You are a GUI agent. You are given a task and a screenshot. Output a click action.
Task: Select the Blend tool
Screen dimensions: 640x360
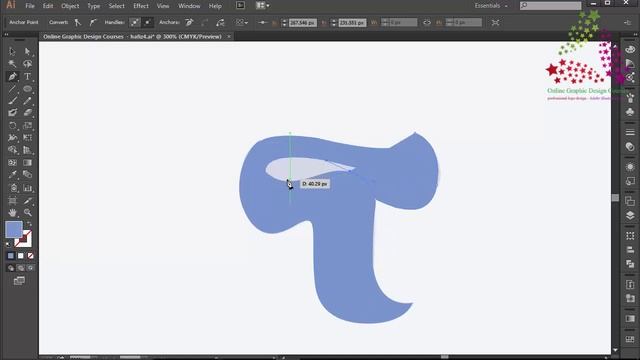27,175
